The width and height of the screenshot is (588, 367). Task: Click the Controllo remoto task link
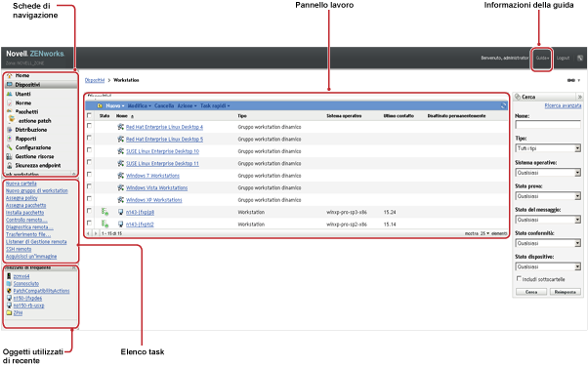26,220
